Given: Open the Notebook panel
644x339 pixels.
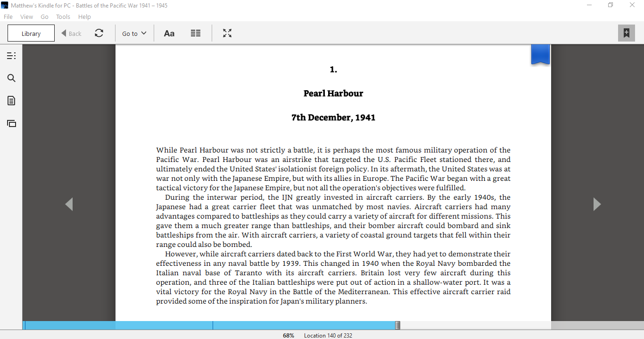Looking at the screenshot, I should coord(11,101).
